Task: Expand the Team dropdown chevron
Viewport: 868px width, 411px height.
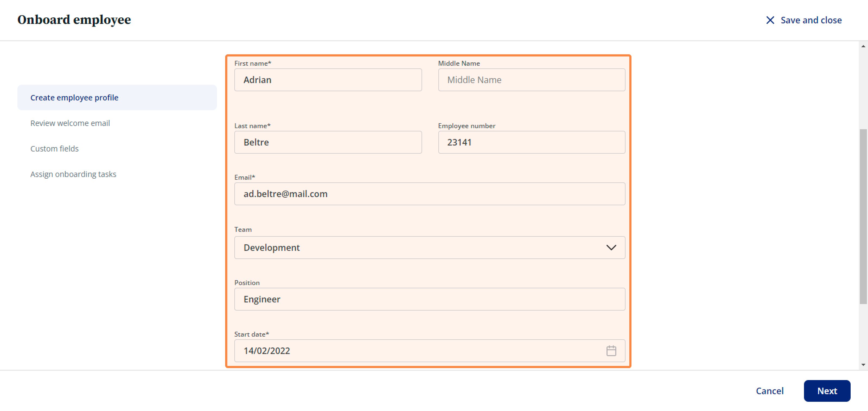Action: click(x=611, y=248)
